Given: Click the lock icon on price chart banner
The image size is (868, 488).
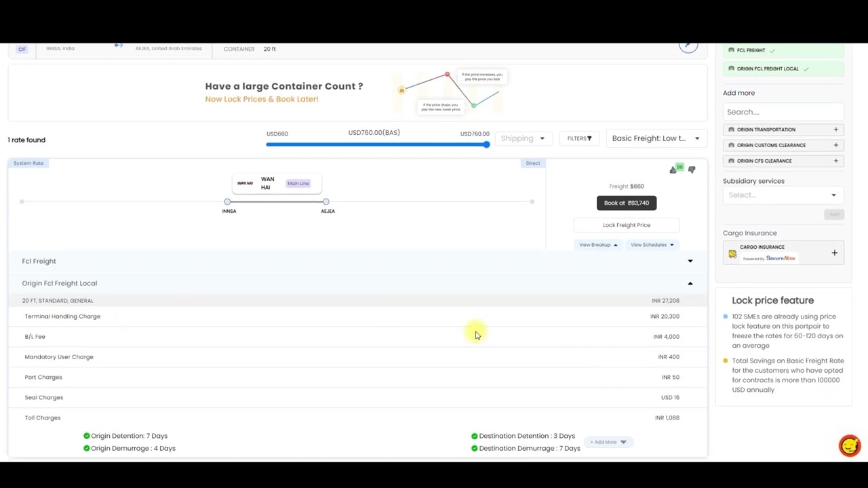Looking at the screenshot, I should coord(401,90).
